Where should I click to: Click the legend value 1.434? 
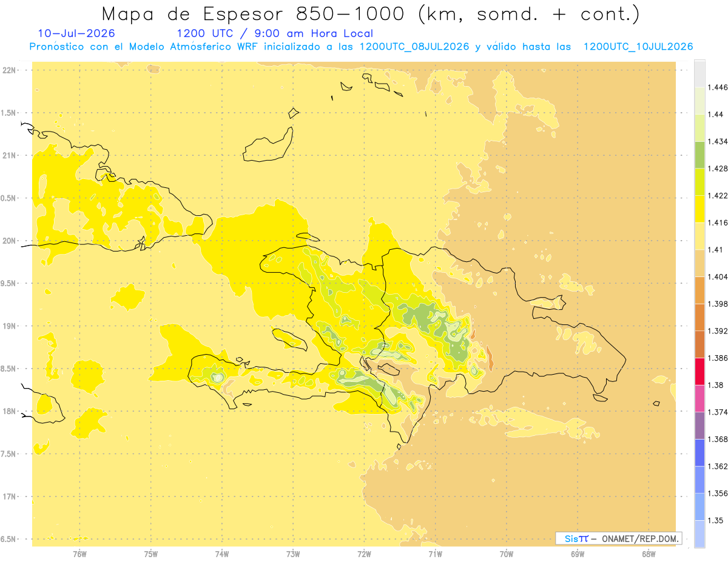pyautogui.click(x=718, y=141)
